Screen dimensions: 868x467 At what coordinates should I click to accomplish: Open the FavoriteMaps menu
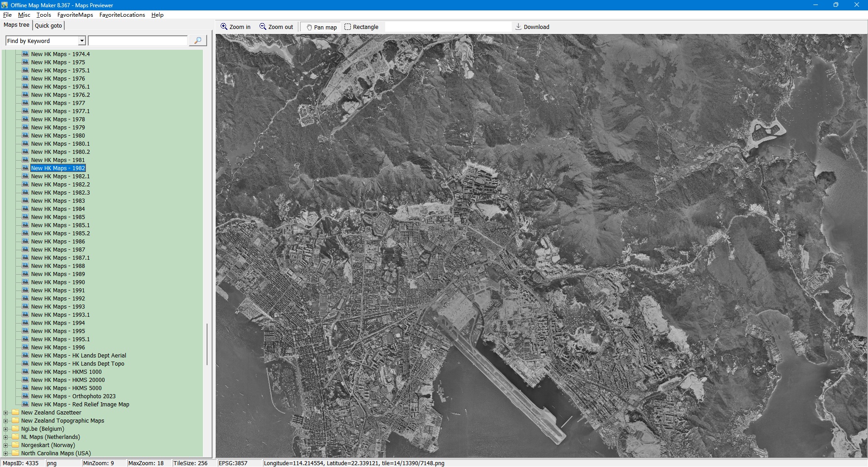point(75,14)
